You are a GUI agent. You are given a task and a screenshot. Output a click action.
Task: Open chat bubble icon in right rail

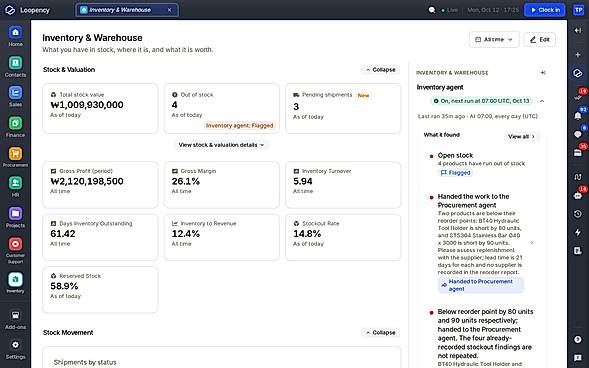(x=578, y=134)
